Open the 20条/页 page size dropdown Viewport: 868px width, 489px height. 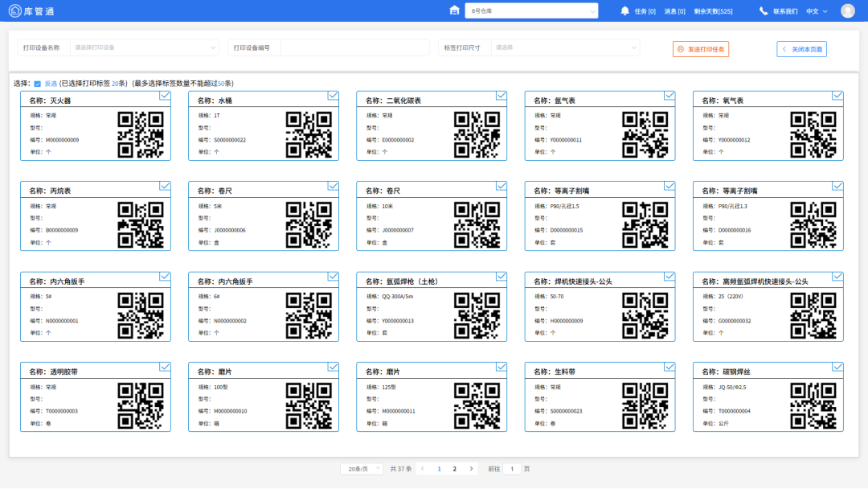[362, 469]
